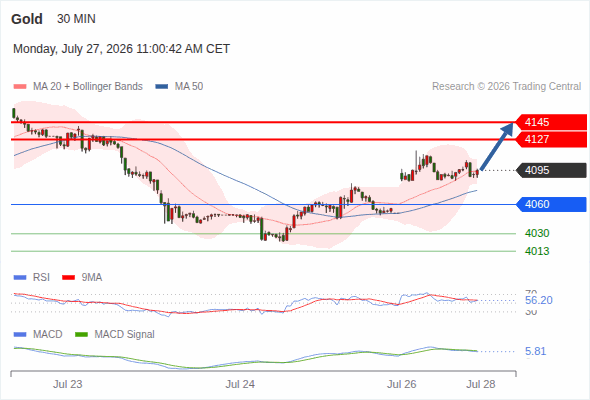Click the MA 20 + Bollinger Bands legend label
The height and width of the screenshot is (400, 590).
[x=88, y=87]
